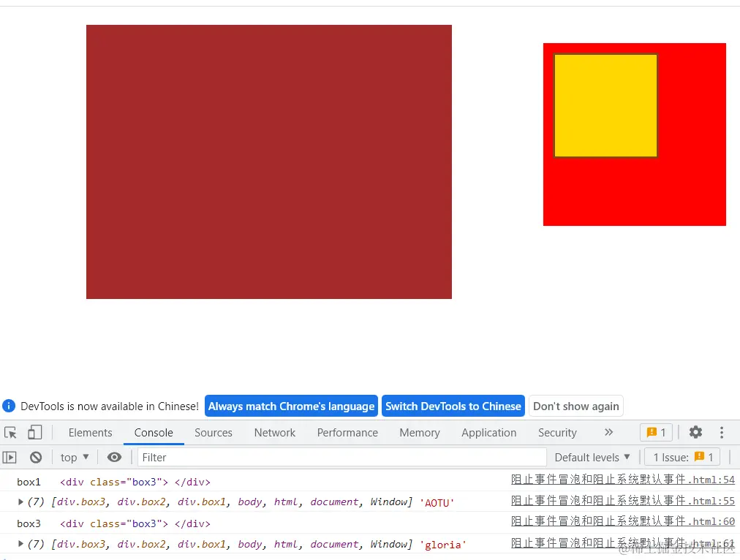Click the large brown box

pyautogui.click(x=269, y=162)
